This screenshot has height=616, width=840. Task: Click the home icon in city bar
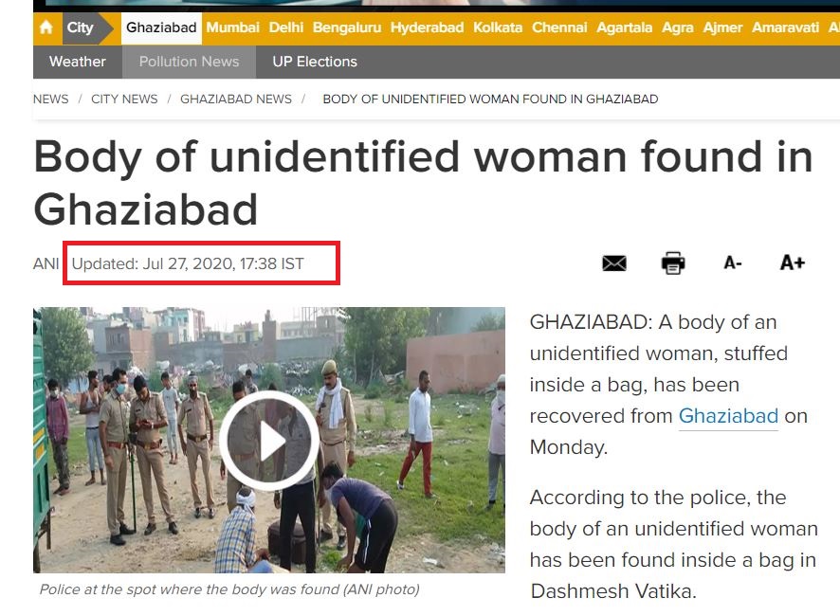click(x=46, y=27)
